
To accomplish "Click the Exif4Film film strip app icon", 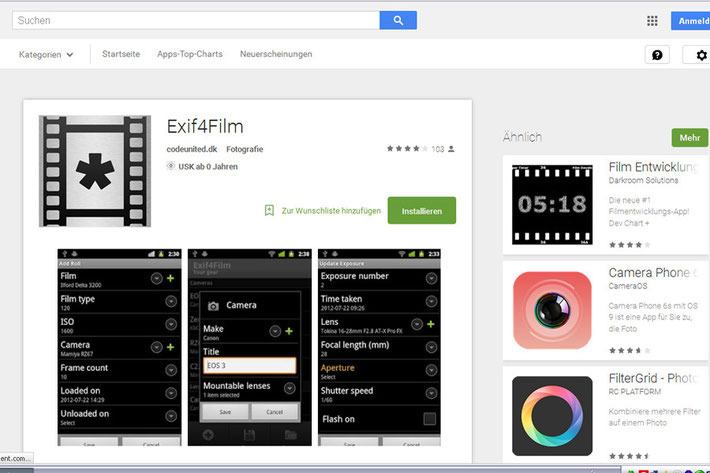I will click(x=95, y=171).
